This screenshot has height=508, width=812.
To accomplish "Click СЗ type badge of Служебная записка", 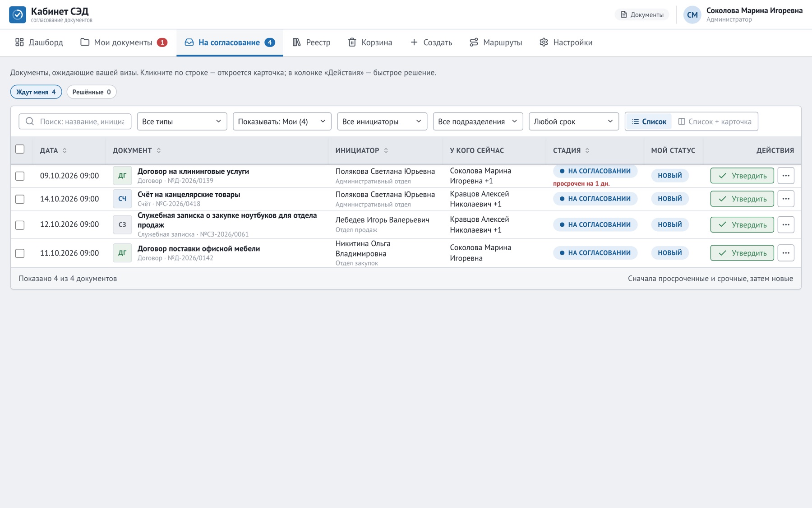I will [x=122, y=224].
